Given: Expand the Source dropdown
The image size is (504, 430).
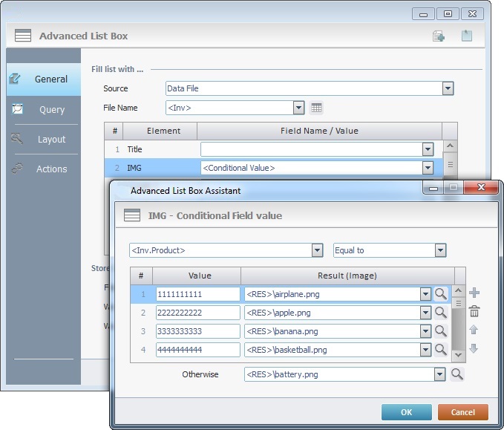Looking at the screenshot, I should pyautogui.click(x=448, y=88).
